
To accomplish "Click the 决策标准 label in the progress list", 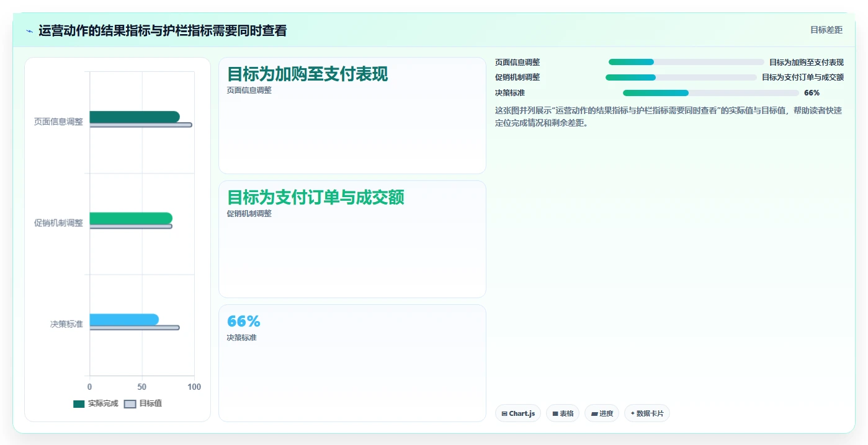I will point(510,93).
